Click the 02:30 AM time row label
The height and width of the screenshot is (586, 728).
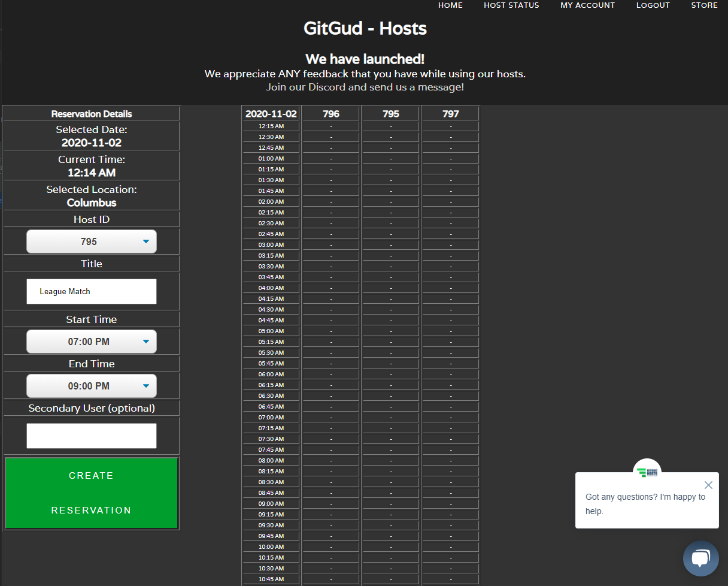point(271,223)
